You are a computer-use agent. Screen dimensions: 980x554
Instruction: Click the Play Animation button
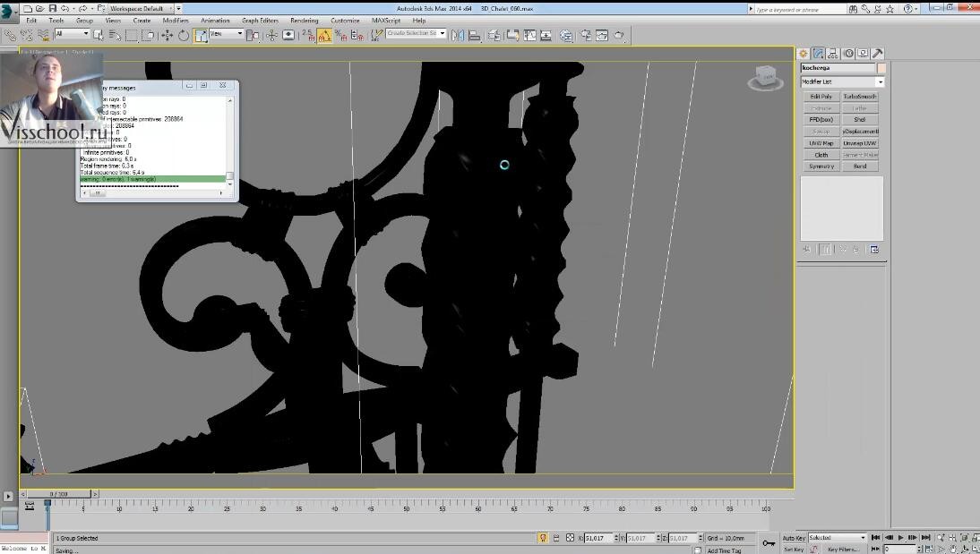pyautogui.click(x=900, y=538)
